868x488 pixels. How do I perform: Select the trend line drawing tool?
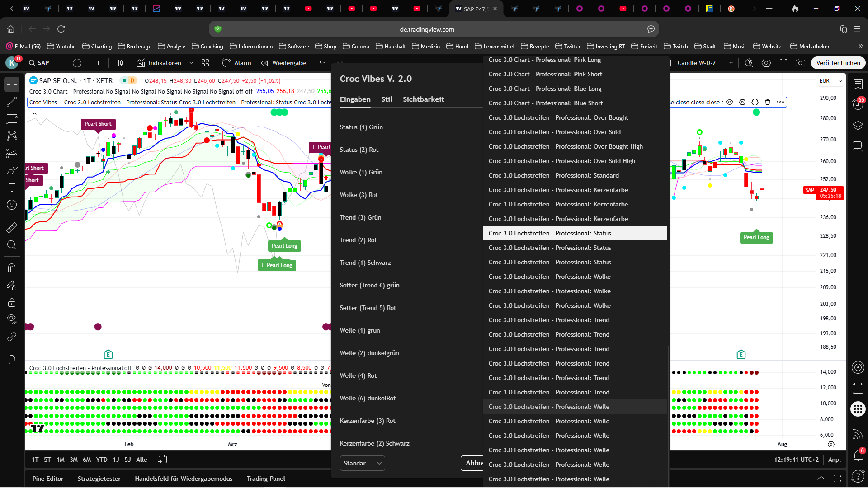click(x=12, y=102)
